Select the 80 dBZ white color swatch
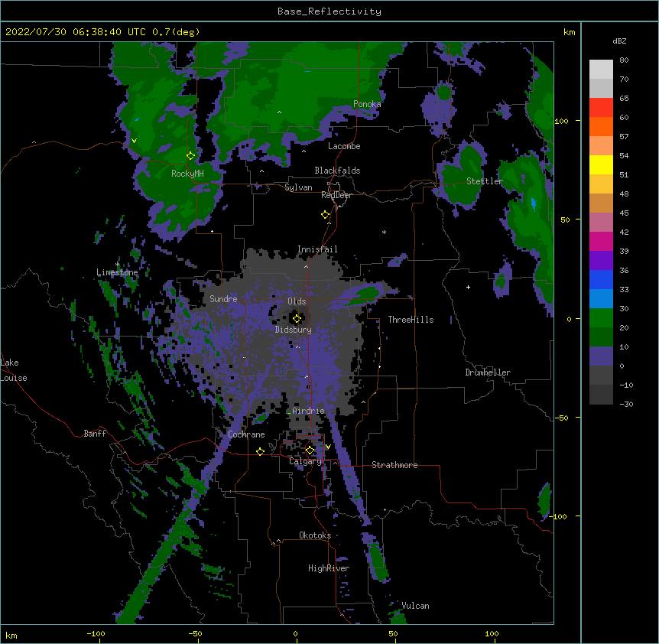The image size is (659, 644). [x=601, y=70]
